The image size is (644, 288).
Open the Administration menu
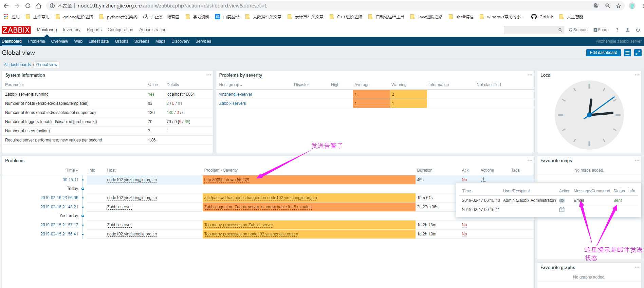coord(153,30)
